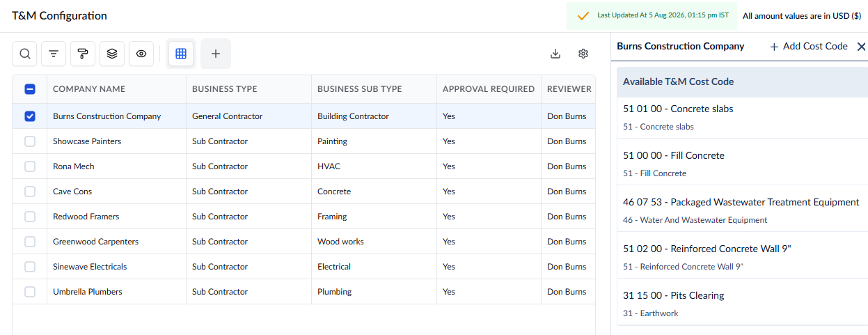Check the Redwood Framers row checkbox

pos(30,217)
